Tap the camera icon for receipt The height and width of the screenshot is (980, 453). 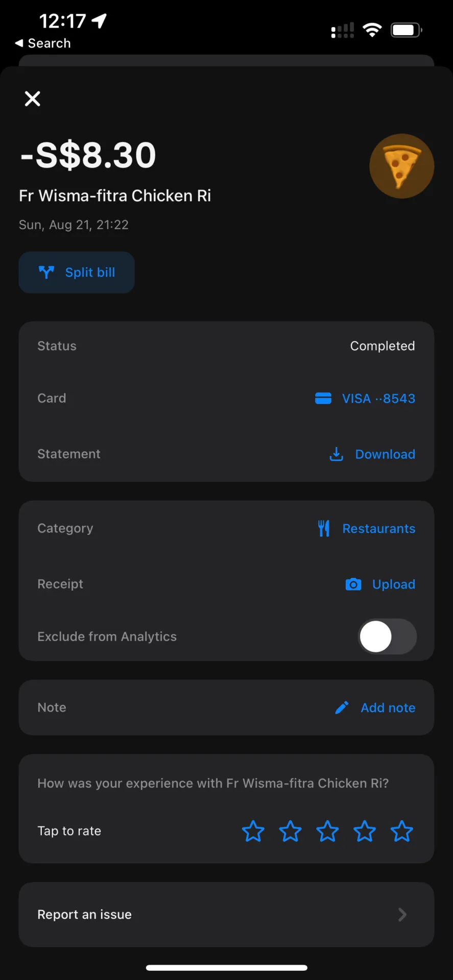[353, 584]
